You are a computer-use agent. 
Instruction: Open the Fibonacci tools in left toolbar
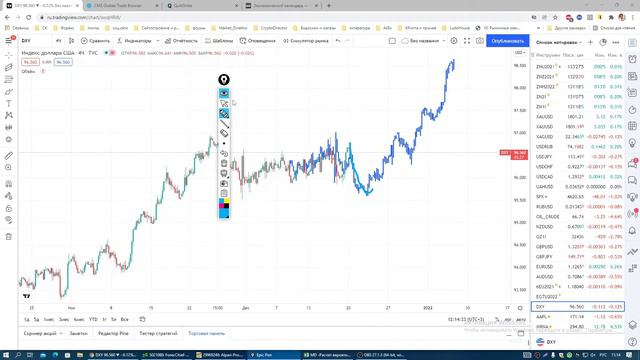click(9, 80)
